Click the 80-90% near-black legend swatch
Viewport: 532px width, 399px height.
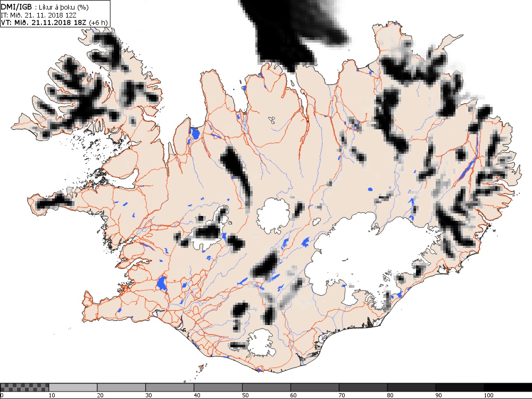[411, 387]
